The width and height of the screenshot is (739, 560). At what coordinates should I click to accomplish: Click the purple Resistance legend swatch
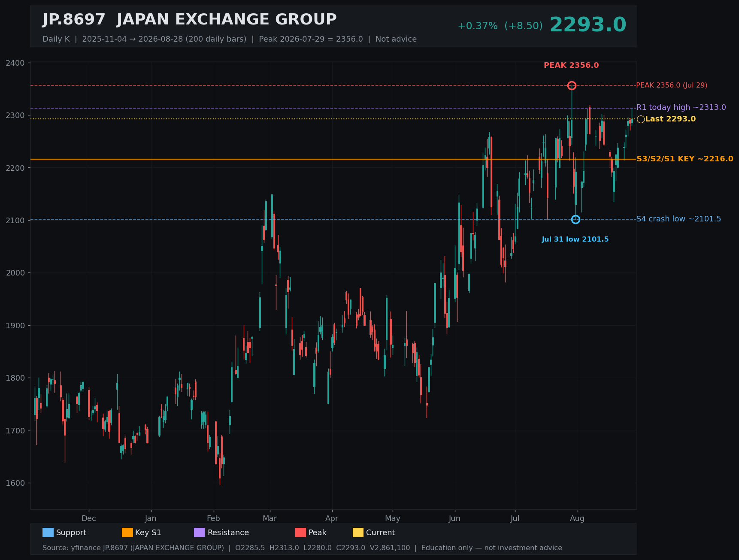[200, 533]
